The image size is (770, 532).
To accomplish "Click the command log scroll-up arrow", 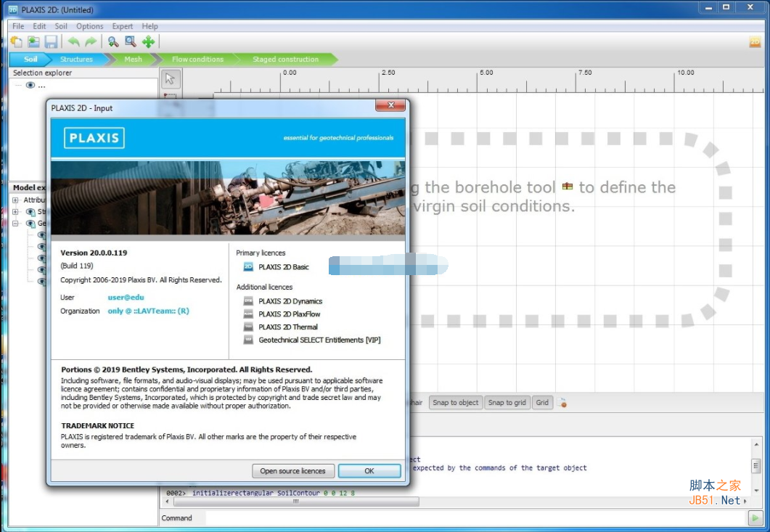I will coord(756,445).
